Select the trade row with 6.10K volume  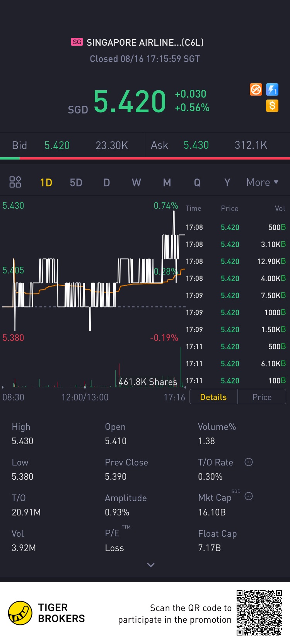[236, 364]
